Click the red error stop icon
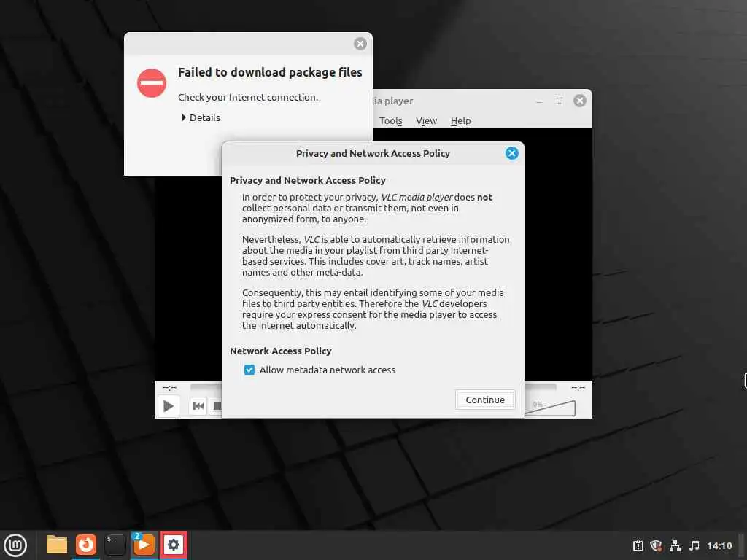This screenshot has height=560, width=747. [x=152, y=83]
